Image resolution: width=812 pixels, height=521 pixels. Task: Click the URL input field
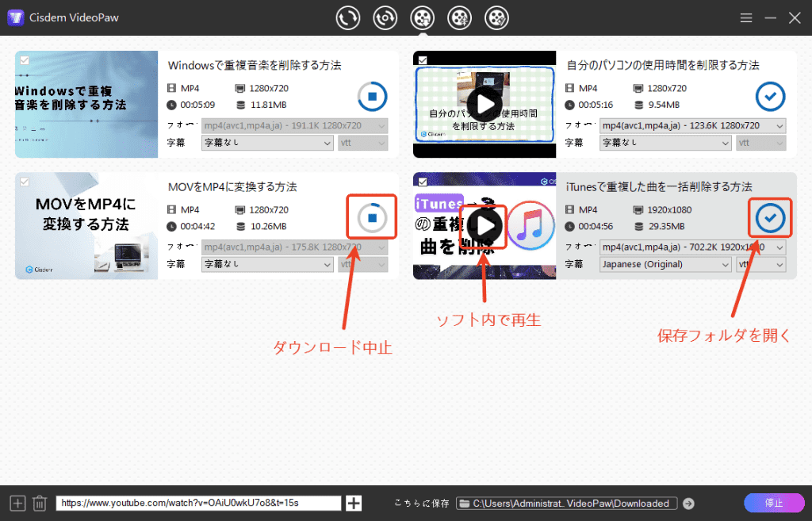point(198,503)
